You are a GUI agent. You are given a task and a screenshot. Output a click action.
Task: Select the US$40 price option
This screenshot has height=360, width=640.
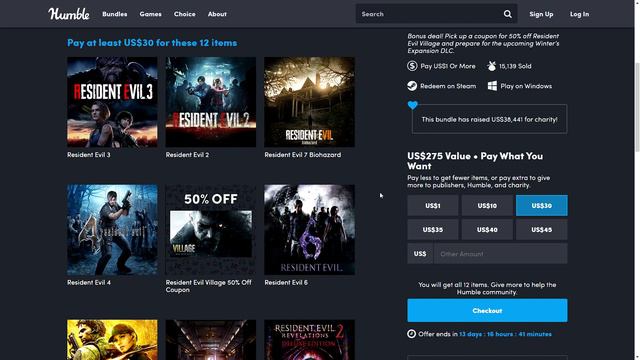click(x=487, y=229)
